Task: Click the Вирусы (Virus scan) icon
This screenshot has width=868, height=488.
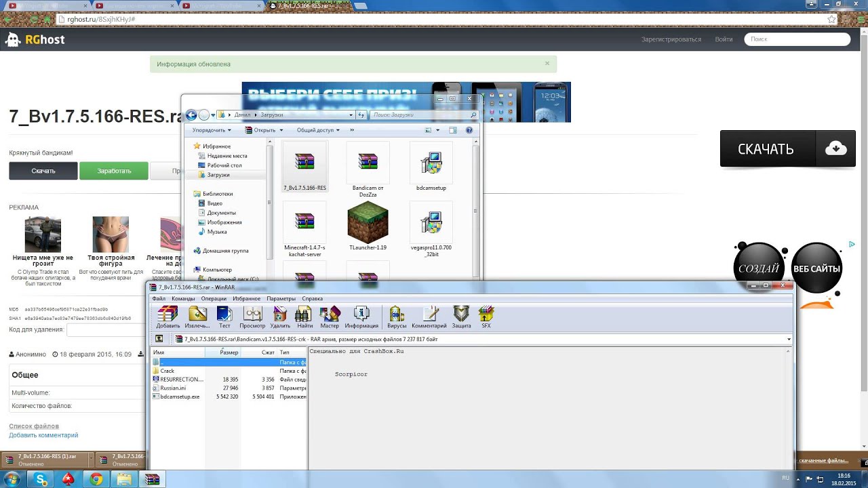Action: pyautogui.click(x=397, y=317)
